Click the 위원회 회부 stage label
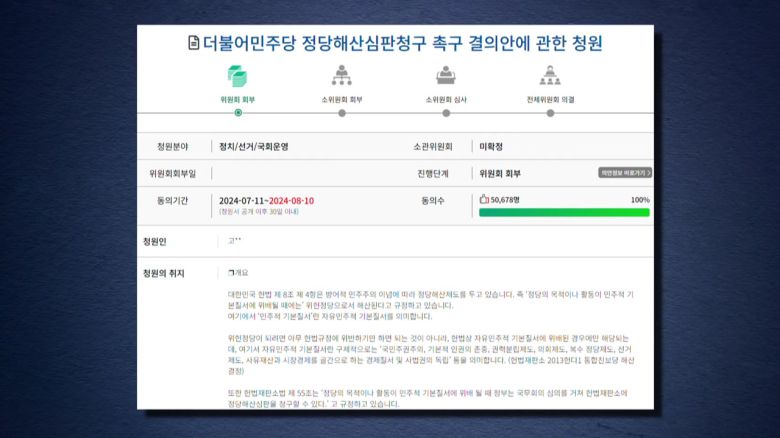Screen dimensions: 780x438 click(x=238, y=100)
